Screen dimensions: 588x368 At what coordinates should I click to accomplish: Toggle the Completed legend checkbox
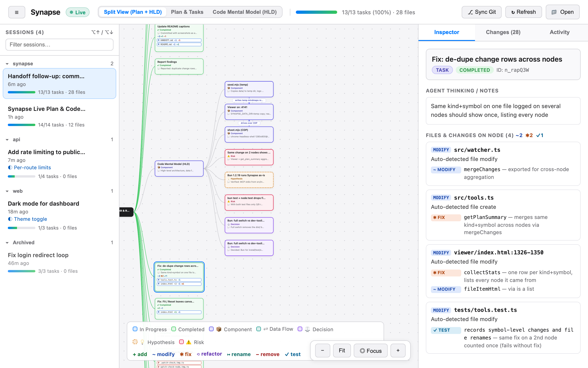tap(174, 329)
